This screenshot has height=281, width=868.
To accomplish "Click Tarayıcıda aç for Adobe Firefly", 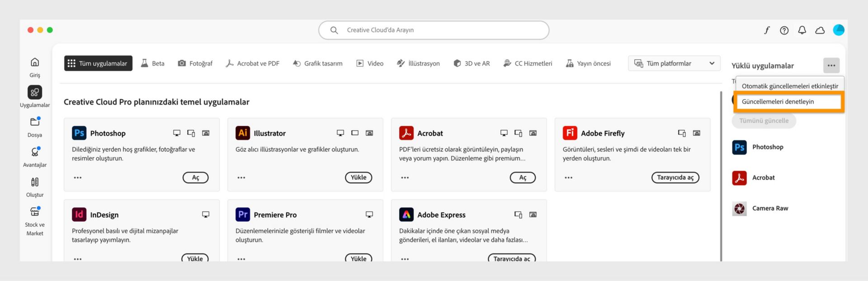I will click(x=675, y=177).
